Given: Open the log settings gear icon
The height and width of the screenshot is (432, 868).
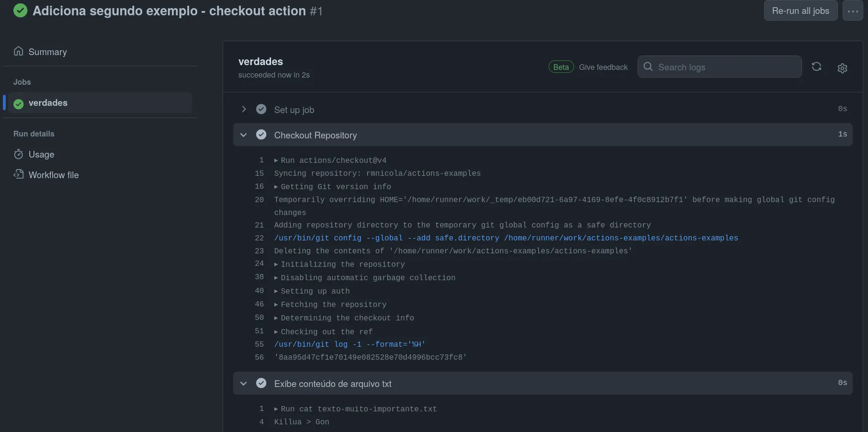Looking at the screenshot, I should (842, 68).
